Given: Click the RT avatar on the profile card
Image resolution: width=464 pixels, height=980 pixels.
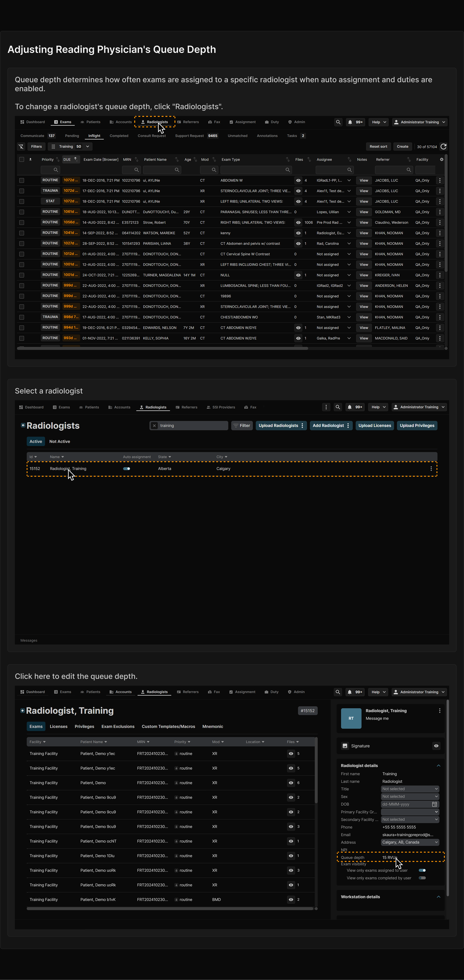Looking at the screenshot, I should [x=351, y=718].
